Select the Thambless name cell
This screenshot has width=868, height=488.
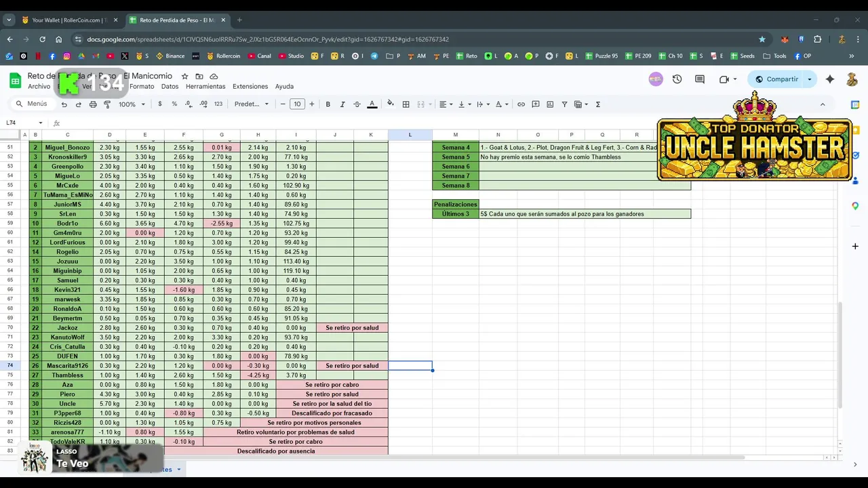pos(67,375)
